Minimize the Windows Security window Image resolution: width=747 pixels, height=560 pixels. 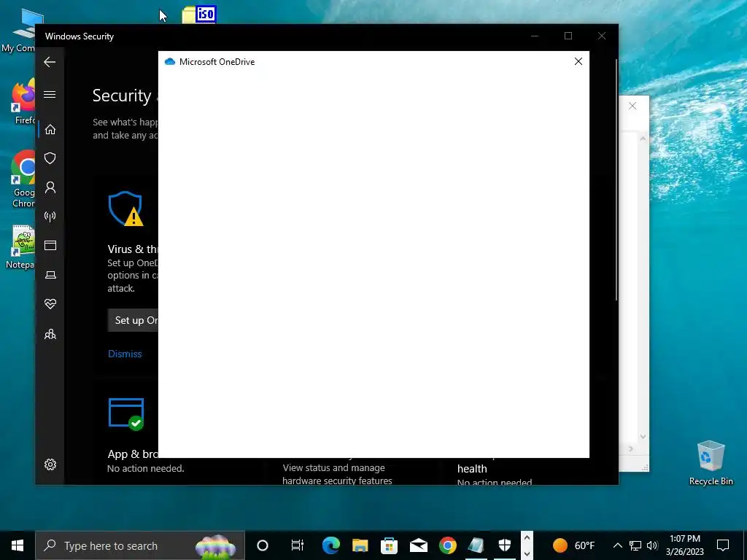(535, 36)
